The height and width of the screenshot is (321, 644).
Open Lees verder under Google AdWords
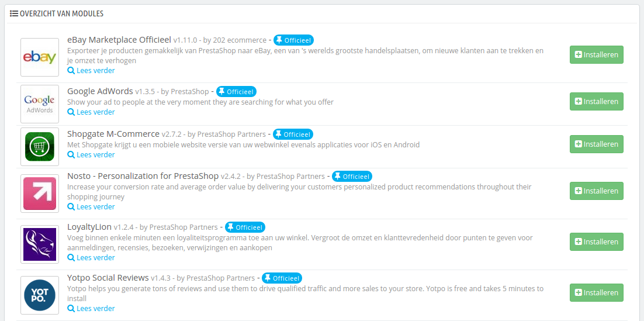(91, 112)
